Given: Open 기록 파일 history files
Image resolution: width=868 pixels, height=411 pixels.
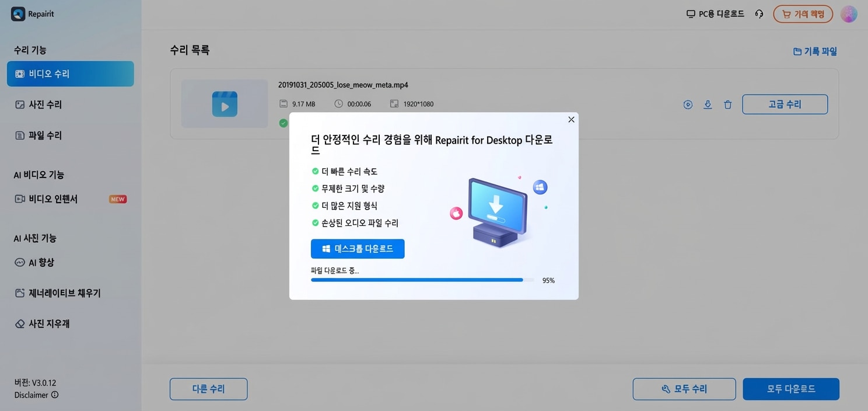Looking at the screenshot, I should coord(814,51).
